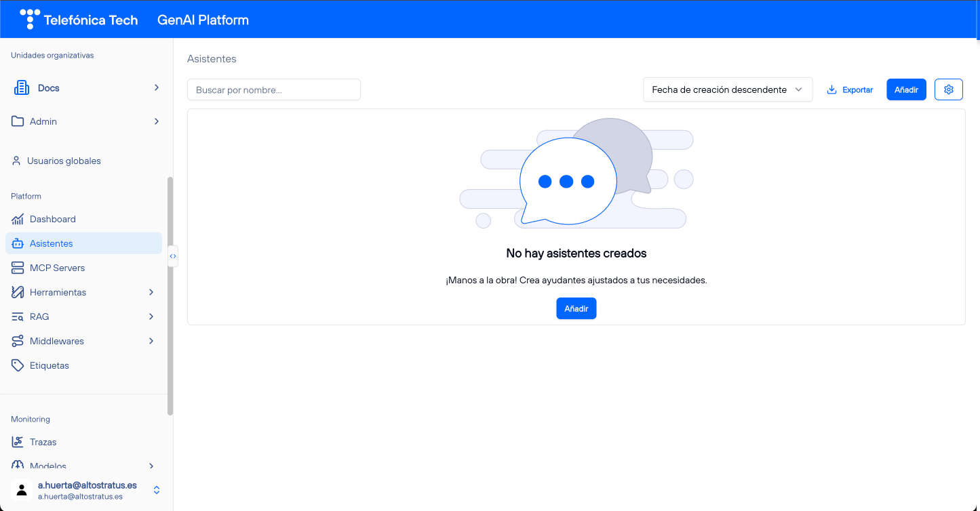Expand the RAG section chevron
This screenshot has width=980, height=511.
click(x=151, y=317)
